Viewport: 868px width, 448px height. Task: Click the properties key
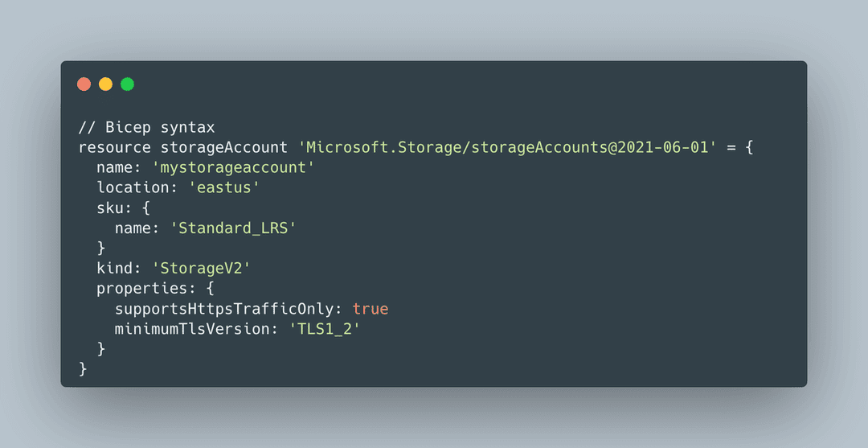(x=141, y=289)
